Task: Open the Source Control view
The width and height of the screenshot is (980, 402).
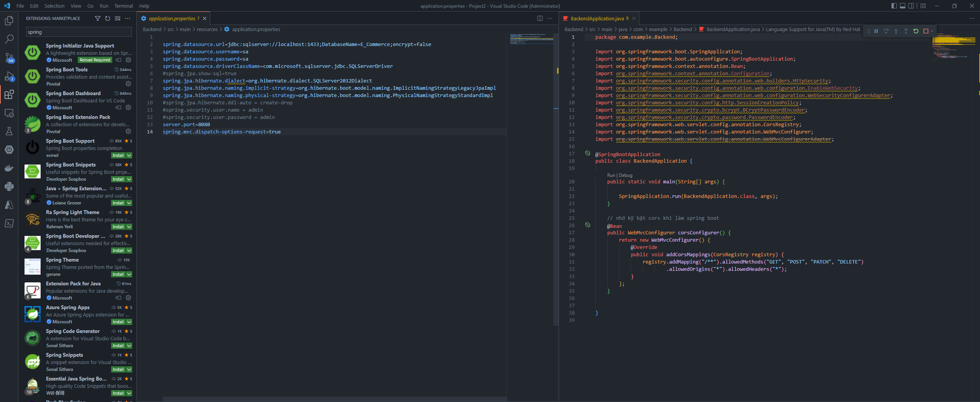Action: point(9,57)
